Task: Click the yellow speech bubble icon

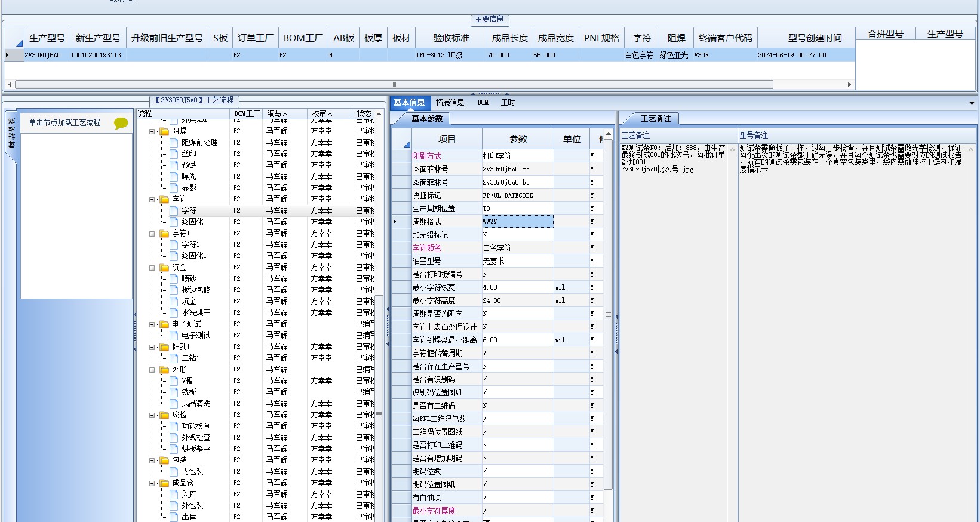Action: pos(121,123)
